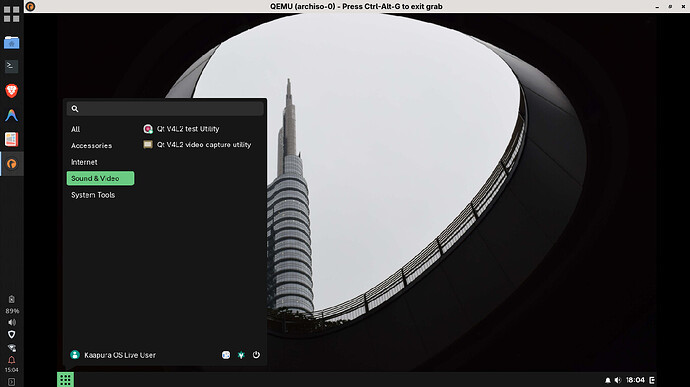Open the network status icon in dock
The image size is (690, 387).
(x=11, y=347)
